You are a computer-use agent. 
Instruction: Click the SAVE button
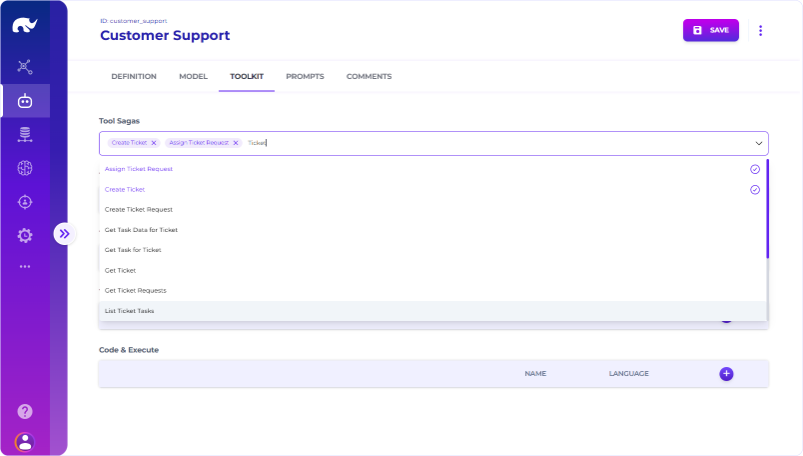(x=710, y=30)
